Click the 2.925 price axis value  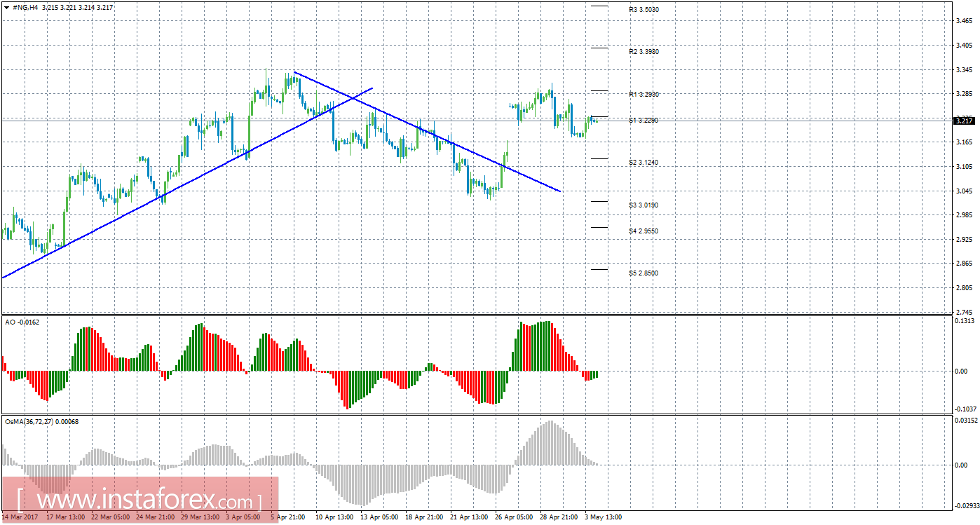pos(965,240)
